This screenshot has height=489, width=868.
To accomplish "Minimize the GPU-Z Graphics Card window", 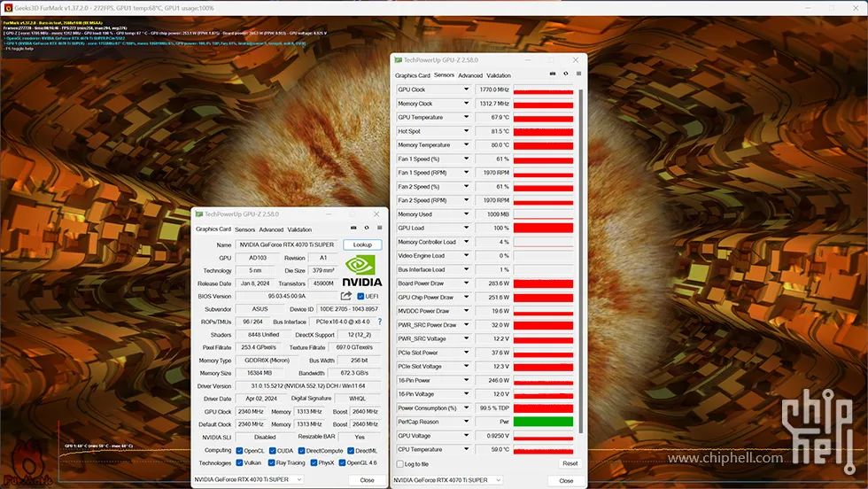I will [329, 213].
